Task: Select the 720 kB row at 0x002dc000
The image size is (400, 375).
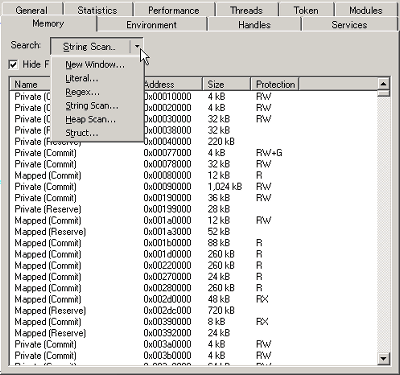Action: click(x=194, y=311)
